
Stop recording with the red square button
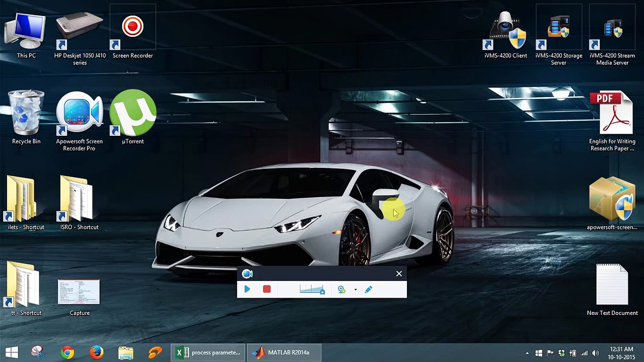pos(267,289)
